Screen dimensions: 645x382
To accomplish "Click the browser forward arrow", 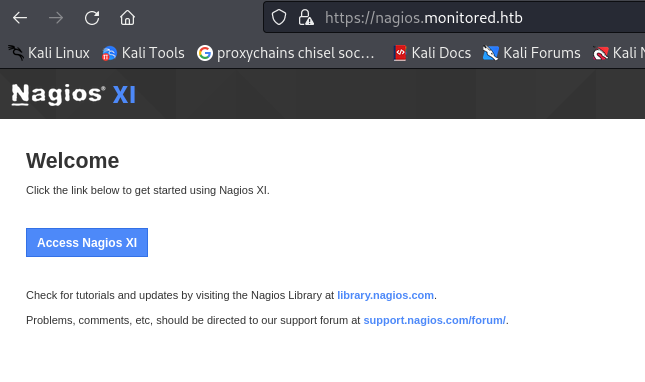I will 56,18.
